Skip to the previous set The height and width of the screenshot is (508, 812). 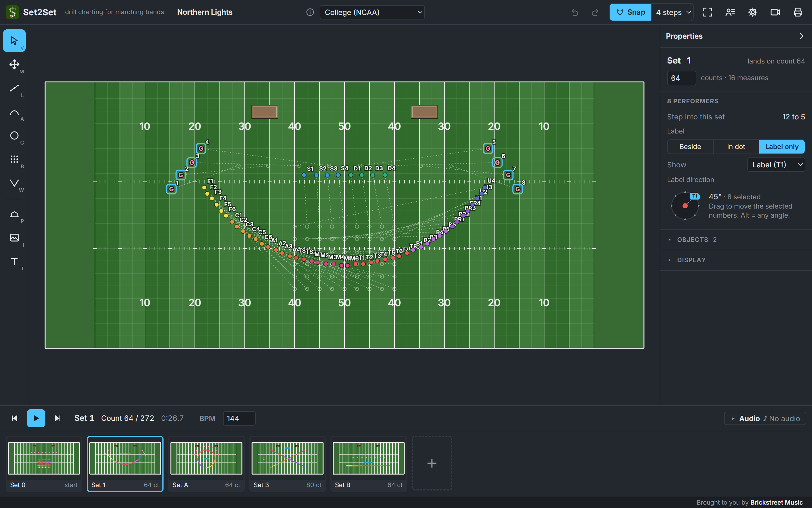tap(14, 418)
